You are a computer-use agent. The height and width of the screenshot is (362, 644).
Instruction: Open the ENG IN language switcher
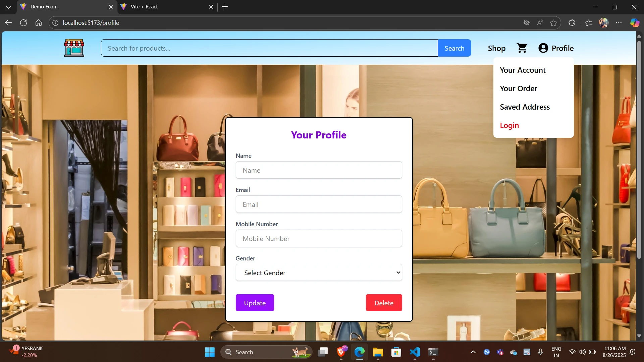pos(556,352)
